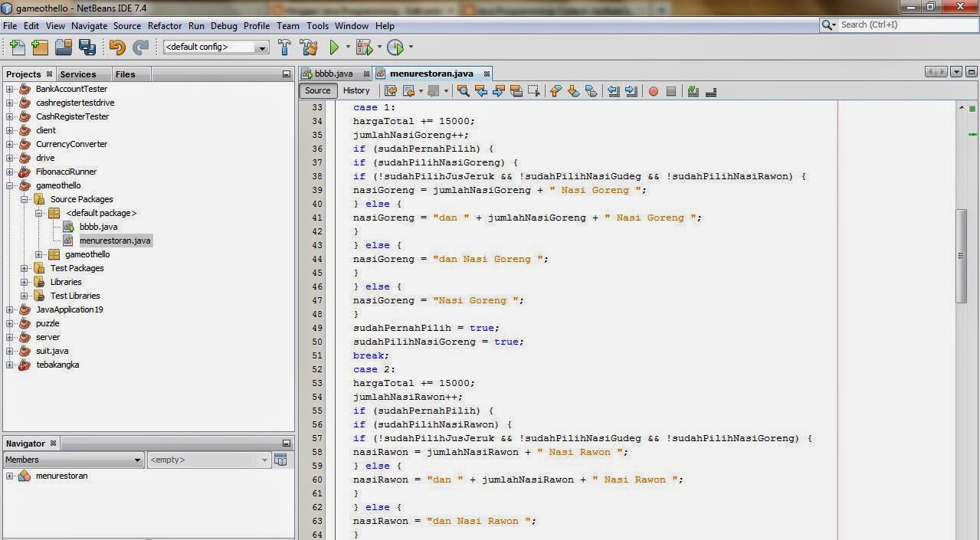The width and height of the screenshot is (980, 540).
Task: Build the project using the hammer icon
Action: tap(284, 47)
